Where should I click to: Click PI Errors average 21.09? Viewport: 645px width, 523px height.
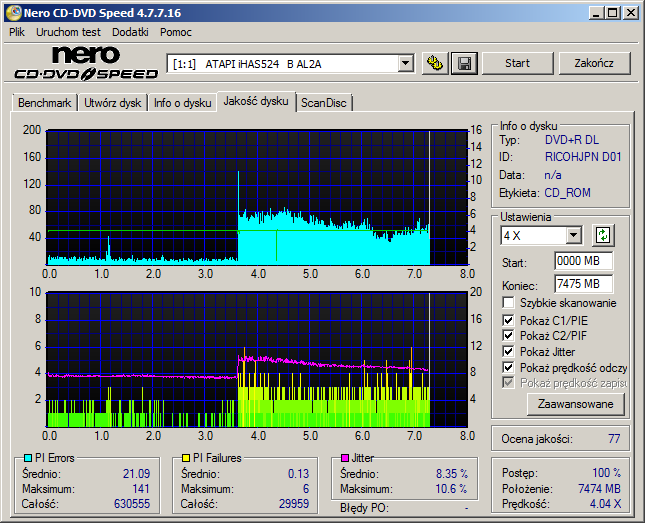(136, 474)
